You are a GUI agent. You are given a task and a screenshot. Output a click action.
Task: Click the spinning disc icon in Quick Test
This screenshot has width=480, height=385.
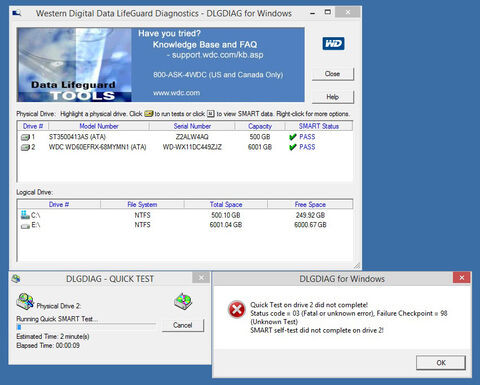tap(183, 301)
